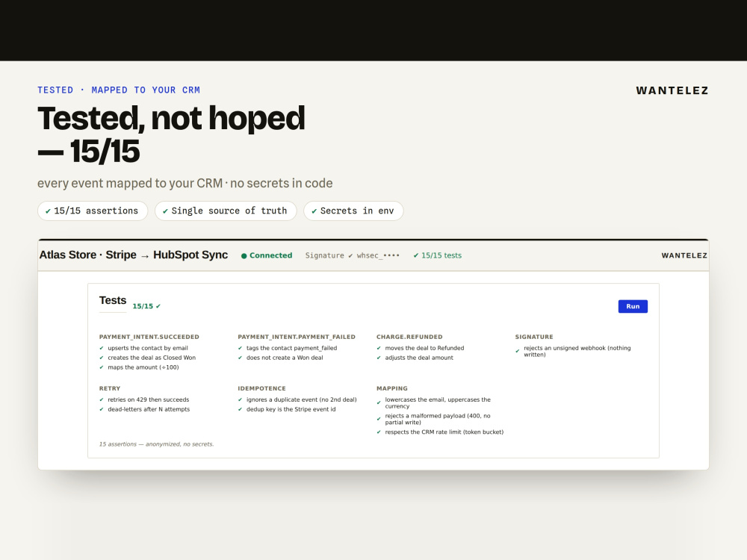Click checkmark beside 'upserts the contact by email'
The width and height of the screenshot is (747, 560).
(102, 348)
